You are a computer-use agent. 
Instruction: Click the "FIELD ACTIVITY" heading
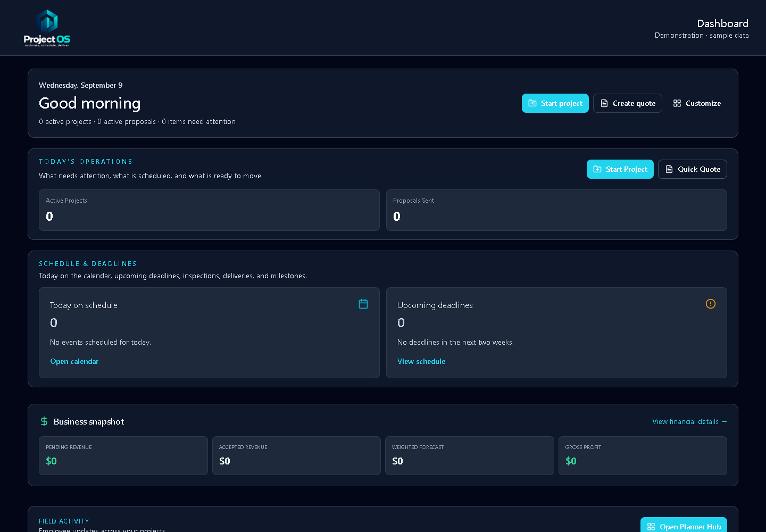64,521
